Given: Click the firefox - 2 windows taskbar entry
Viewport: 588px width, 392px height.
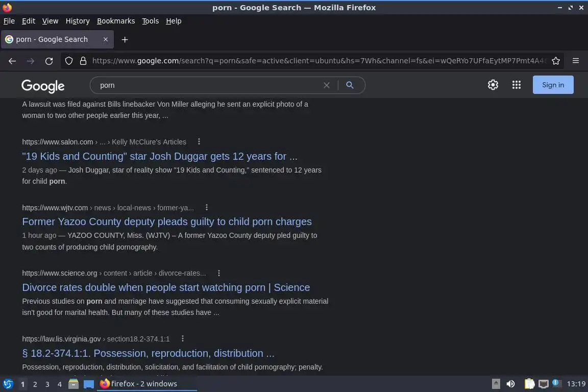Looking at the screenshot, I should tap(146, 384).
